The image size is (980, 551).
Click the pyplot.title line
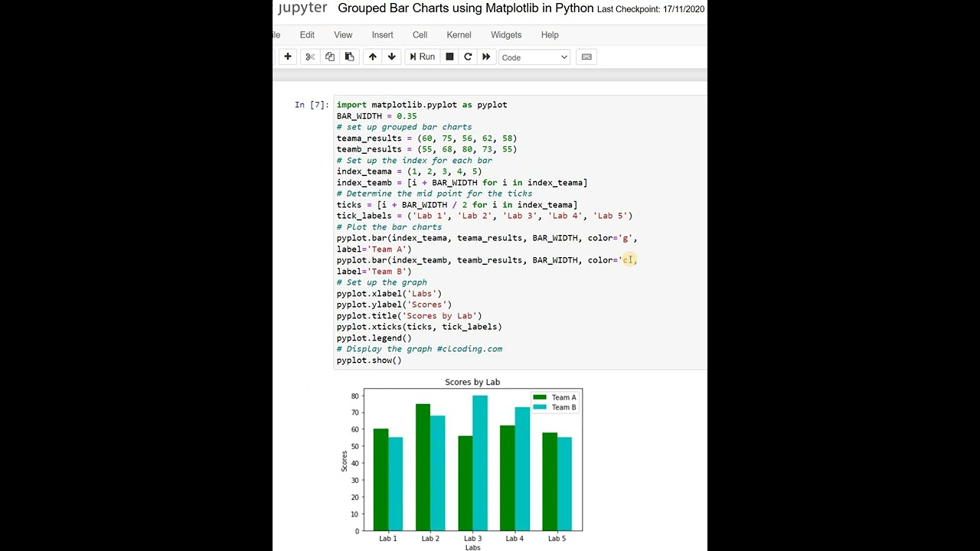[410, 316]
